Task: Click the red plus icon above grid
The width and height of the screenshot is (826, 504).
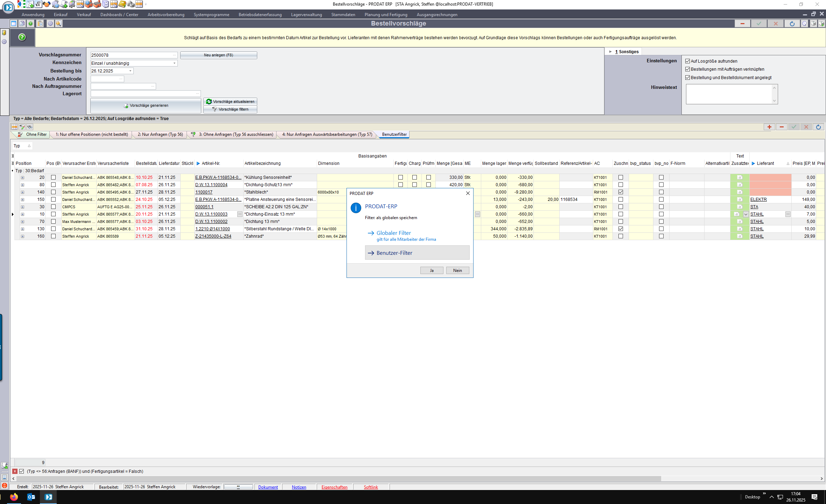Action: coord(769,127)
